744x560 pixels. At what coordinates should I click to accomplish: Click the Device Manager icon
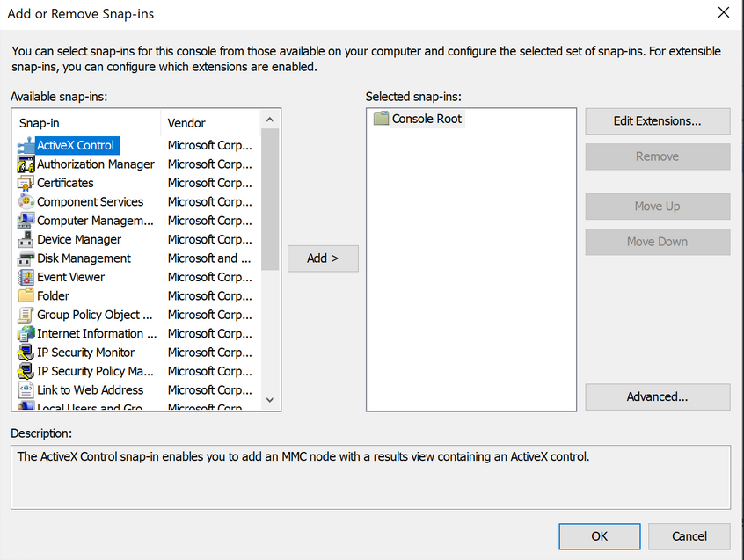pyautogui.click(x=26, y=239)
